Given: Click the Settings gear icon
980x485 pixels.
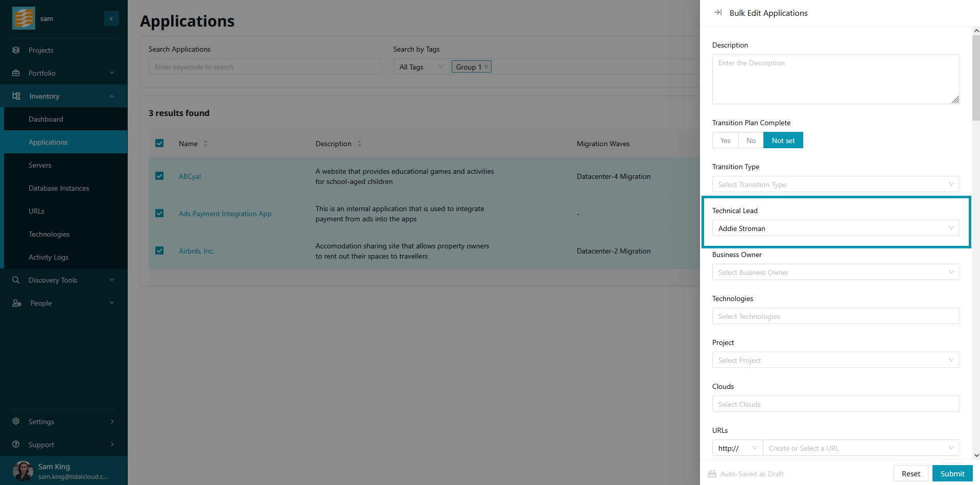Looking at the screenshot, I should [16, 422].
